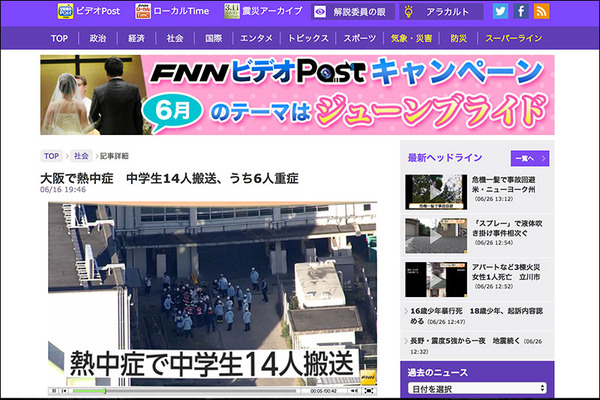This screenshot has height=400, width=600.
Task: Seek on the video progress bar
Action: click(184, 391)
